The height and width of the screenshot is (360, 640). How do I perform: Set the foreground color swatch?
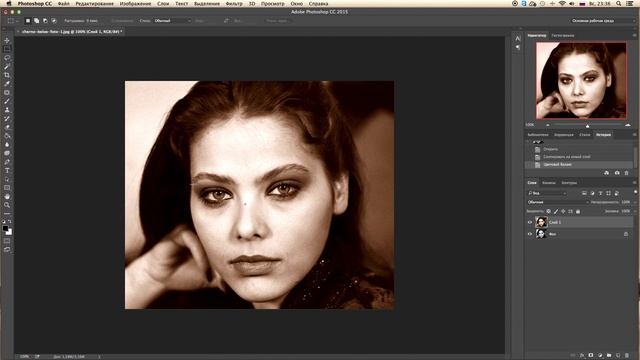(x=5, y=229)
